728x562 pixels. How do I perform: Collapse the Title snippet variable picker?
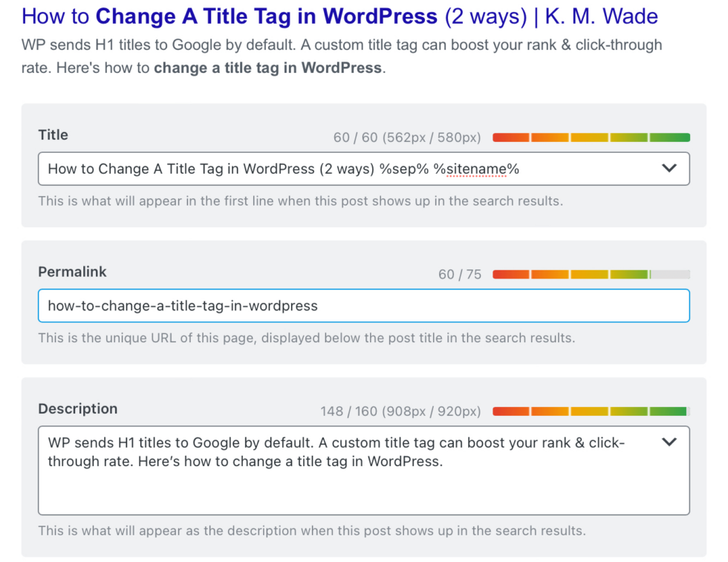(x=671, y=169)
